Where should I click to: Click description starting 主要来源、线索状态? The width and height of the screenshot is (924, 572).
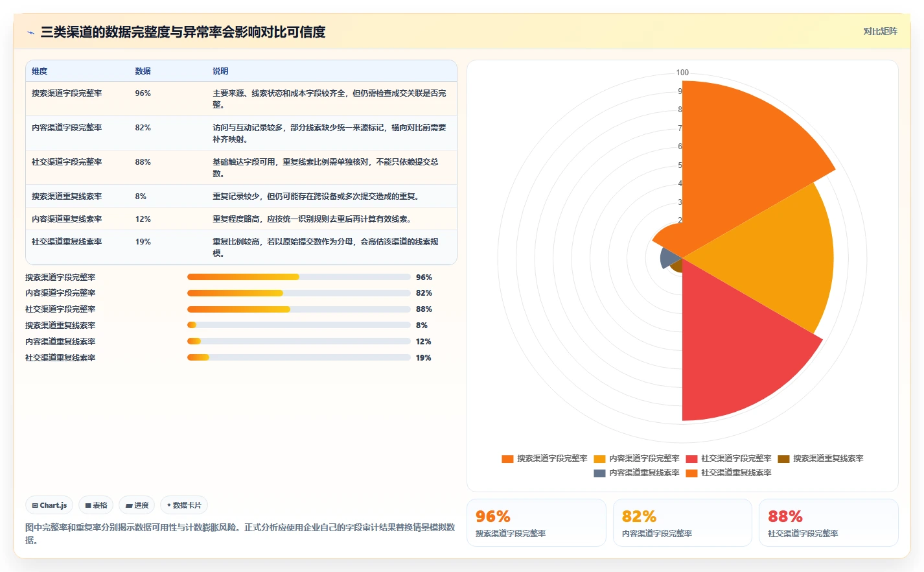[x=329, y=99]
